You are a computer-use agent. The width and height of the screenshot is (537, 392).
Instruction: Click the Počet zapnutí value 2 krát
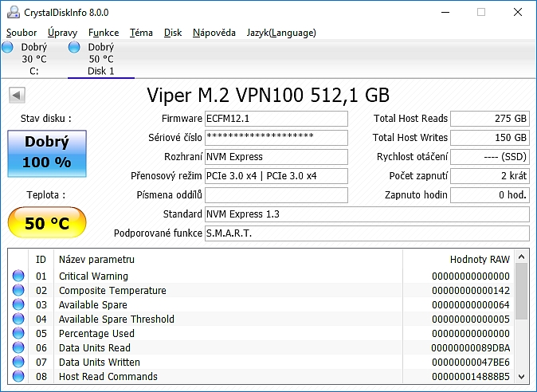click(x=490, y=176)
